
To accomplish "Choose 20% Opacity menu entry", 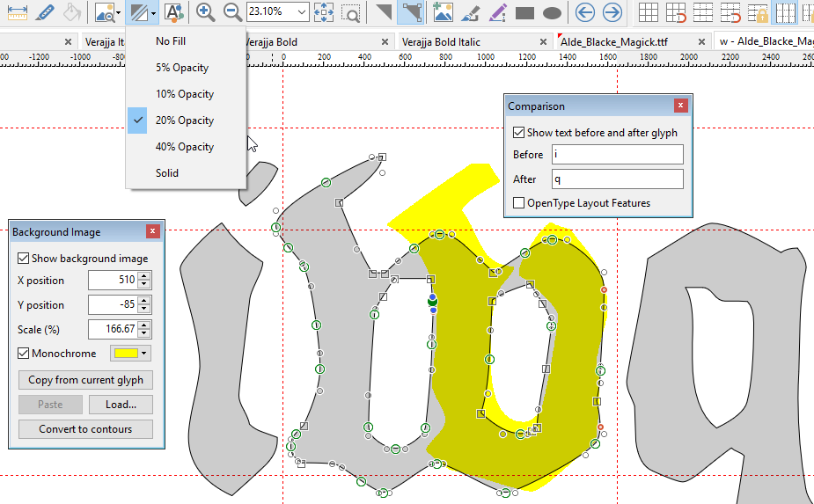I will click(x=186, y=121).
